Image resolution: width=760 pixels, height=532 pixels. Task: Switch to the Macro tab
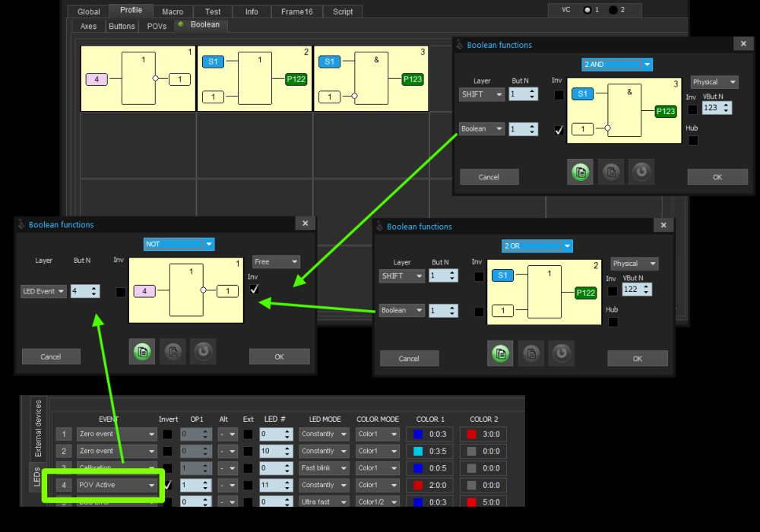[x=173, y=11]
